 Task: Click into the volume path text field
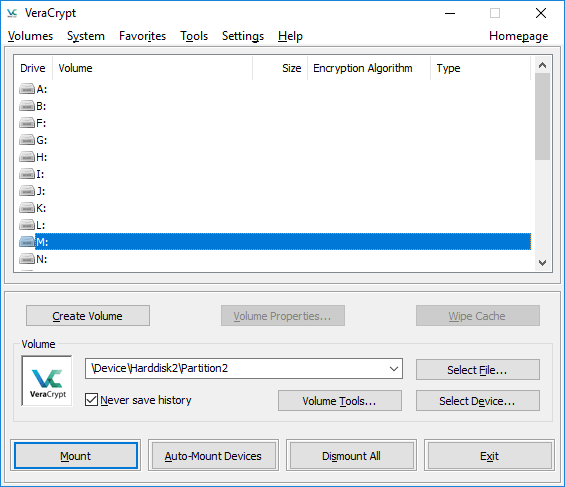coord(236,368)
